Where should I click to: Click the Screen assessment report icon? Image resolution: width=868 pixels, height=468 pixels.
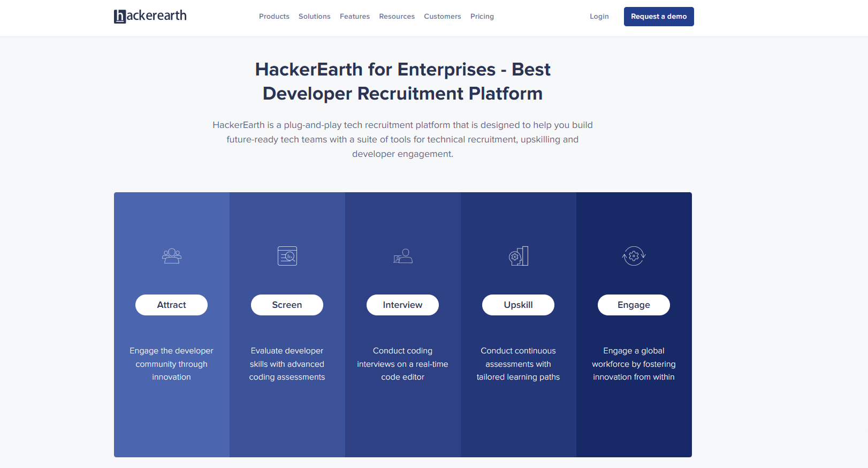[287, 256]
